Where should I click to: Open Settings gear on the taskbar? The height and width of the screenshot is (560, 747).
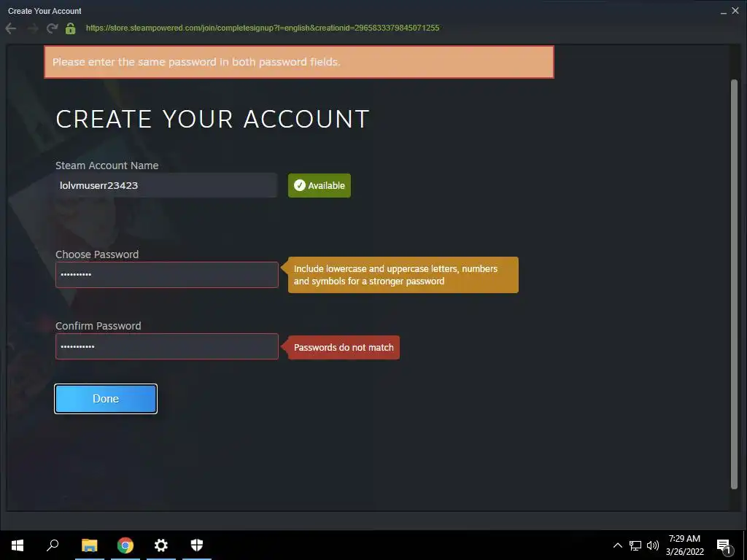[161, 545]
